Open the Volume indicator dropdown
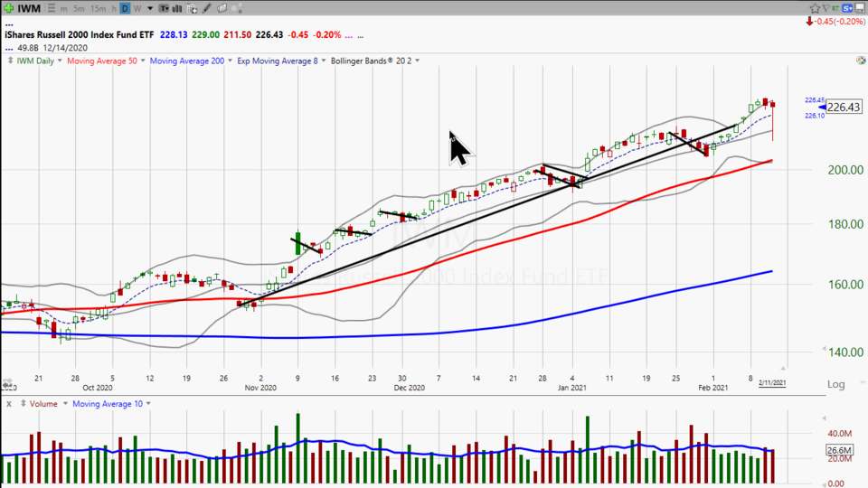 (65, 404)
